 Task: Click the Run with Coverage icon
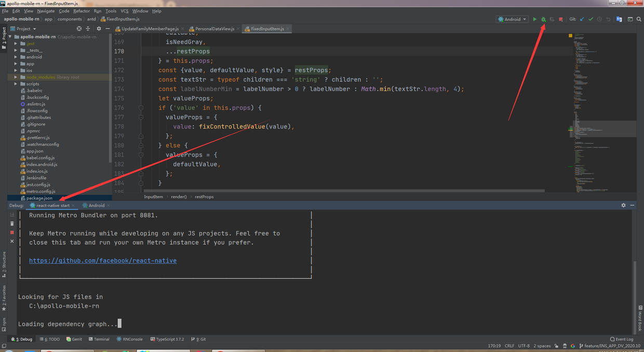tap(552, 19)
